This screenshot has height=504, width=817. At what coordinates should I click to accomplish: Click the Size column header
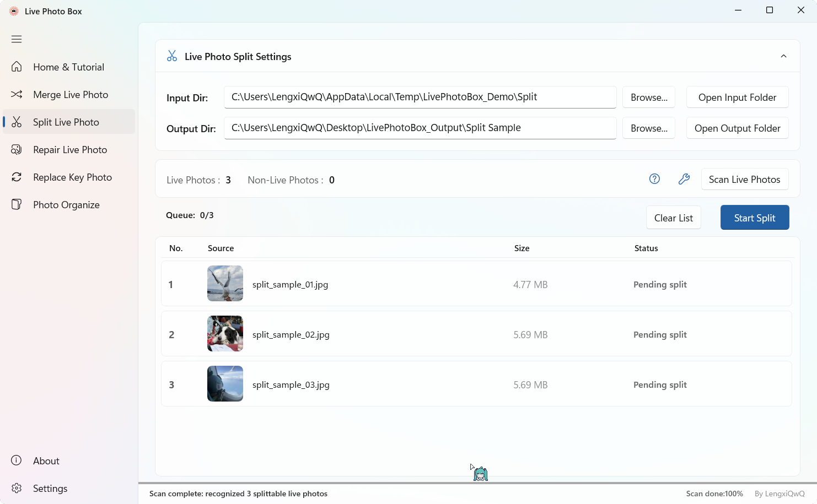522,248
